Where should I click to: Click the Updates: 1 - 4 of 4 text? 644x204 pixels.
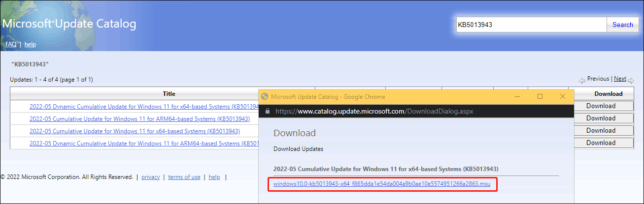(51, 79)
